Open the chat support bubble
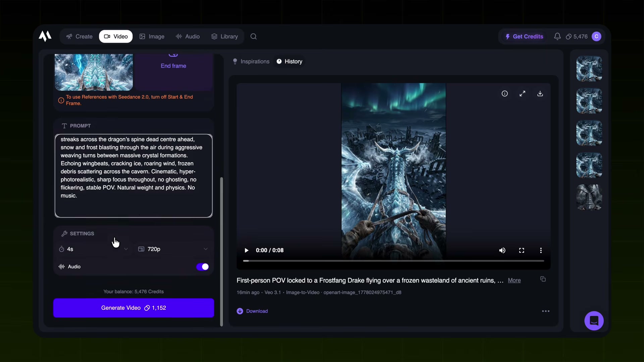The image size is (644, 362). 594,321
